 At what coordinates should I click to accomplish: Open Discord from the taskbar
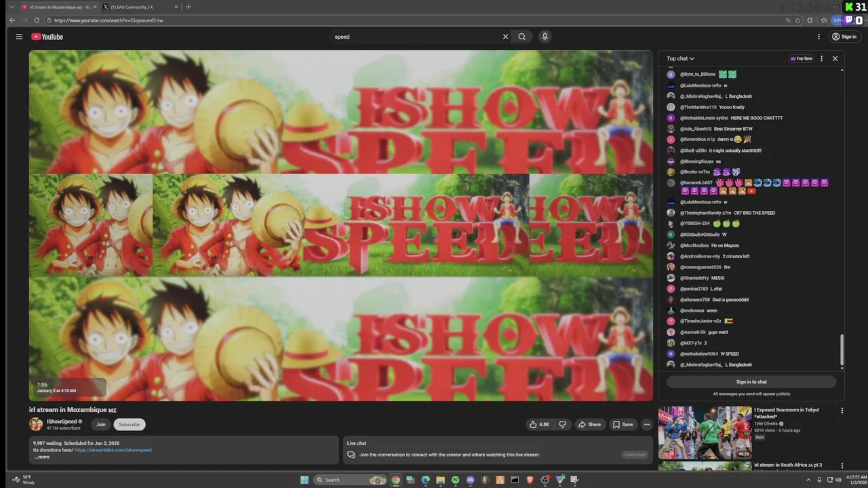tap(470, 480)
